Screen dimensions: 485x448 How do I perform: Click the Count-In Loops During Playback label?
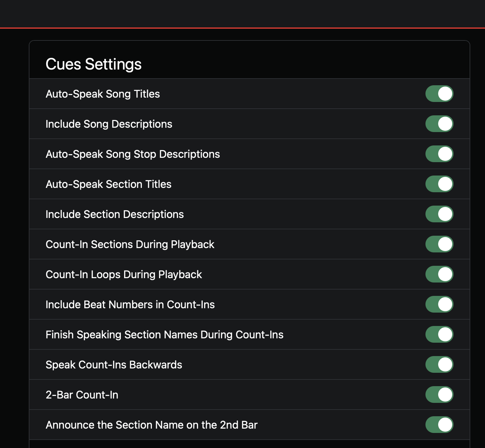click(x=124, y=274)
